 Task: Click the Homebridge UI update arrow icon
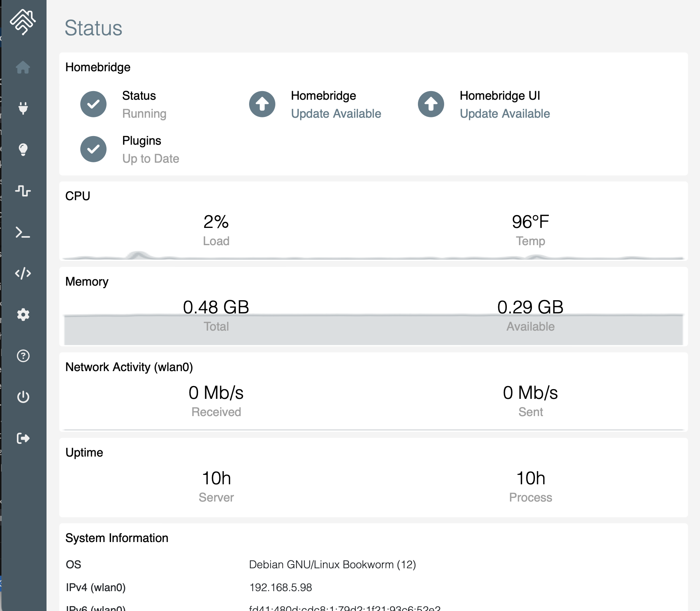point(431,104)
